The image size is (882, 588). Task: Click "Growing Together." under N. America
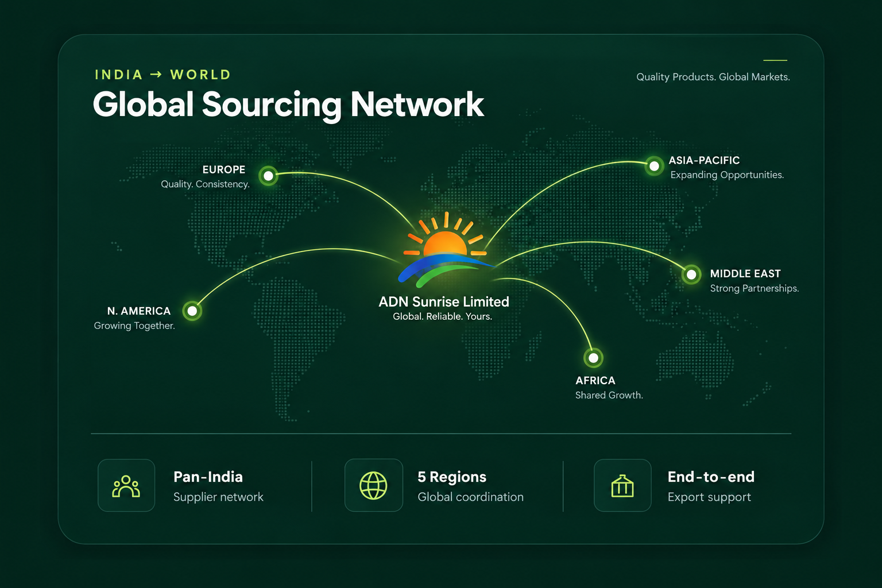click(134, 326)
